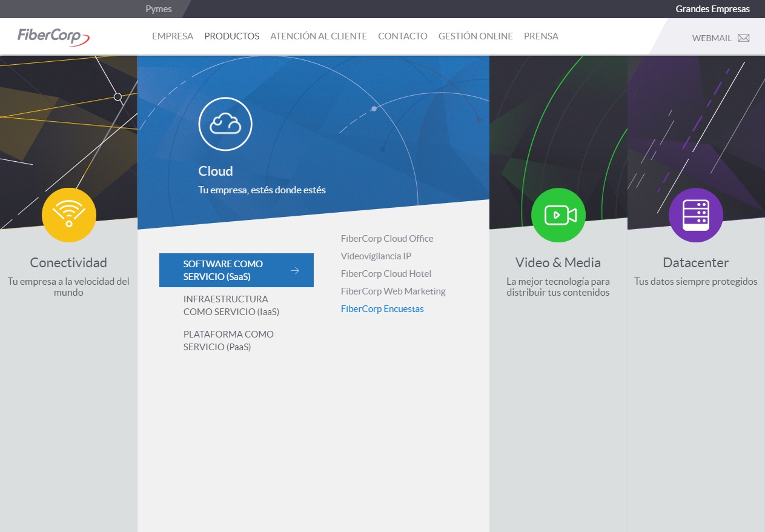Open the EMPRESA menu
The image size is (765, 532).
173,36
